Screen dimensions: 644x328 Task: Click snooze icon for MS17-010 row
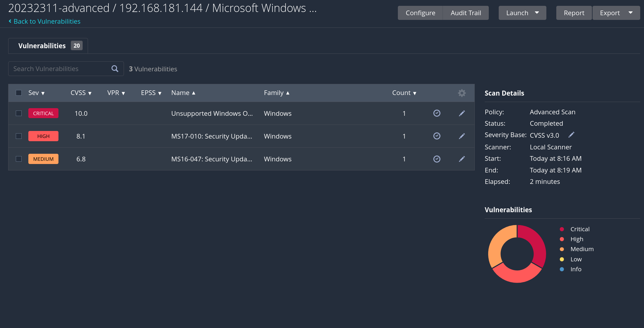(x=437, y=136)
